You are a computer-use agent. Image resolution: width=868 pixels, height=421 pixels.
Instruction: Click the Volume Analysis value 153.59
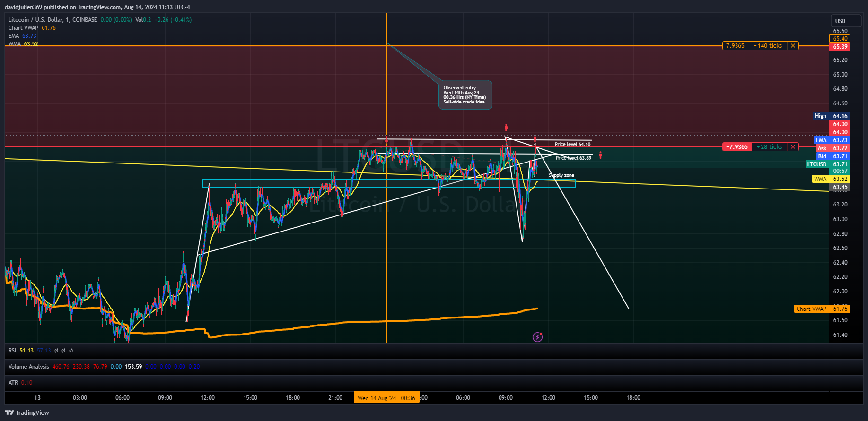(133, 367)
